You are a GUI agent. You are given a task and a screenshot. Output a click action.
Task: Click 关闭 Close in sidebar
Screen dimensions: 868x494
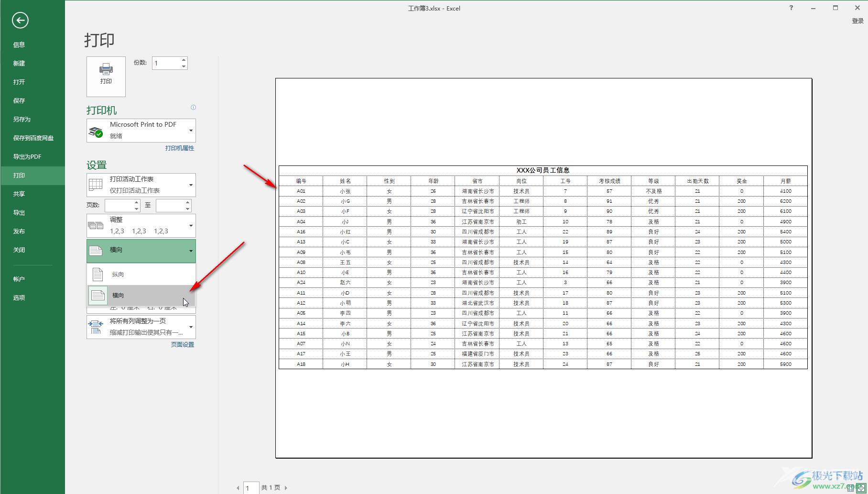[x=33, y=250]
